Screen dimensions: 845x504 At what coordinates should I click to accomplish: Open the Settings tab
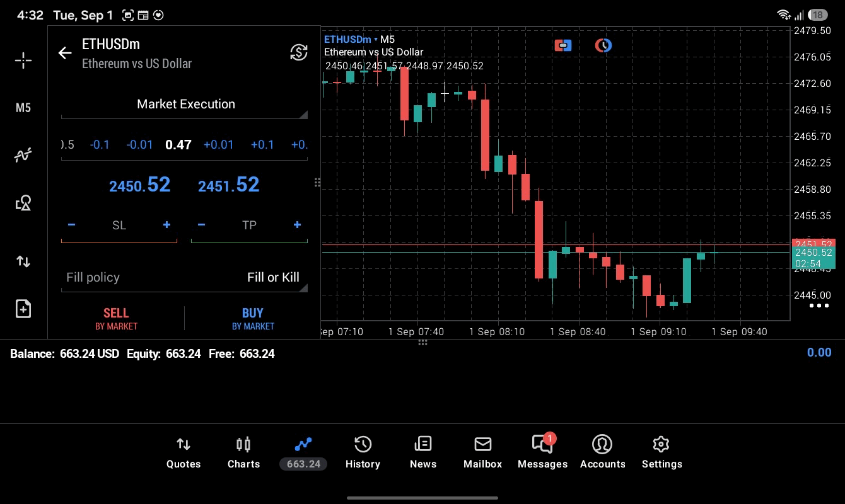(x=661, y=454)
